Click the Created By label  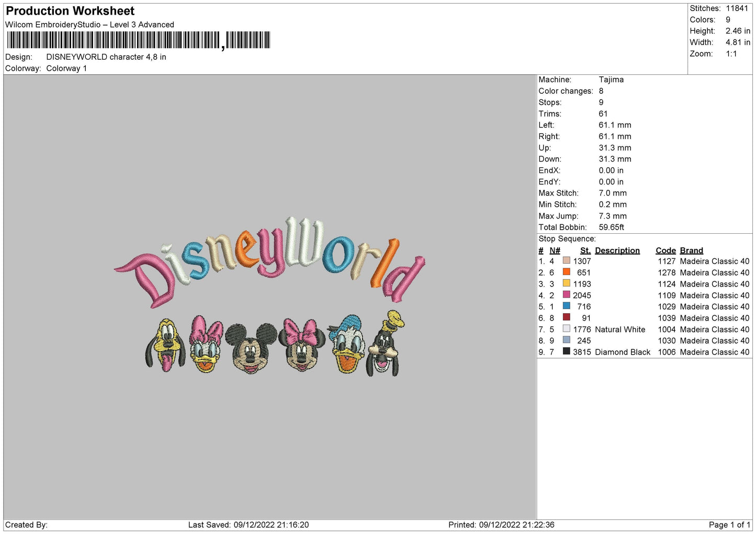click(26, 525)
